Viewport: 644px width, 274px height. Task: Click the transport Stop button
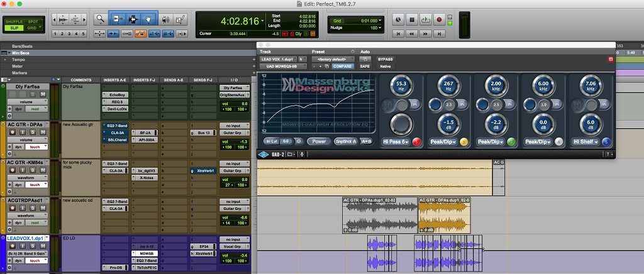[412, 19]
